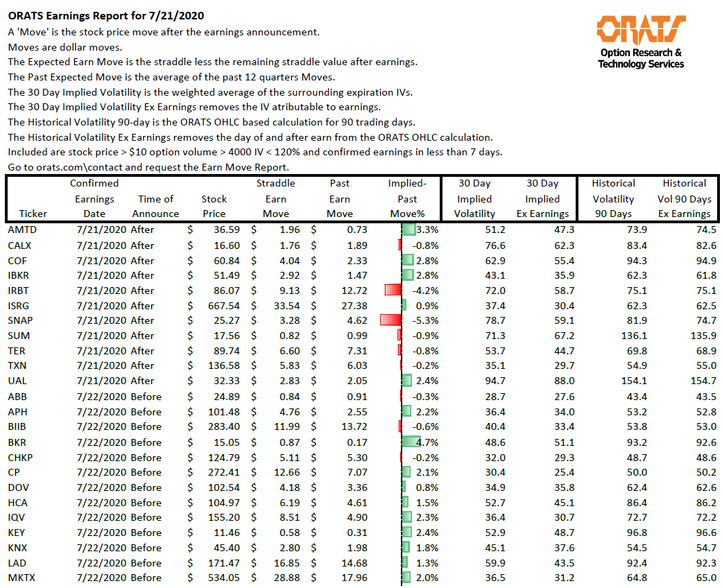722x588 pixels.
Task: Click the Past Earn Move header
Action: [340, 198]
